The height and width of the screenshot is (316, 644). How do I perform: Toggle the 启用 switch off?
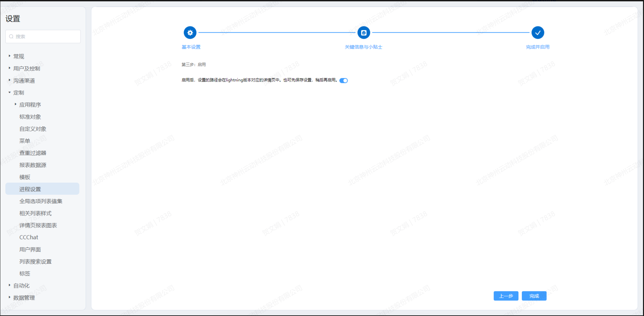(x=344, y=80)
